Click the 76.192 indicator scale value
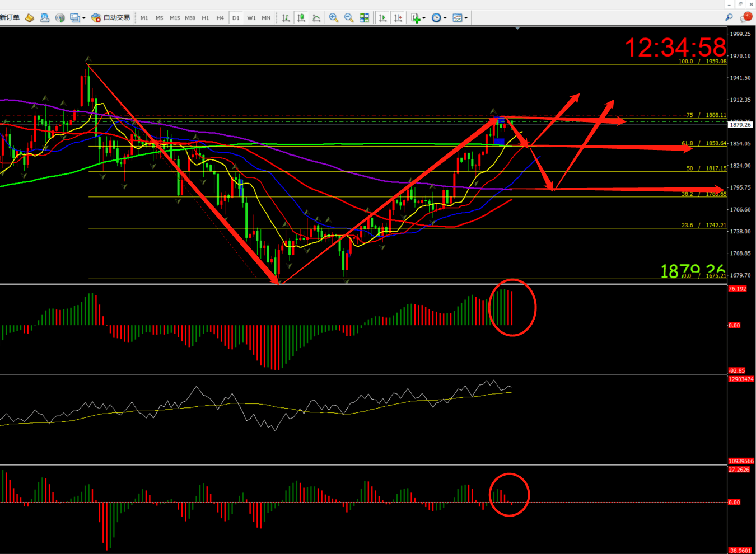 point(738,289)
